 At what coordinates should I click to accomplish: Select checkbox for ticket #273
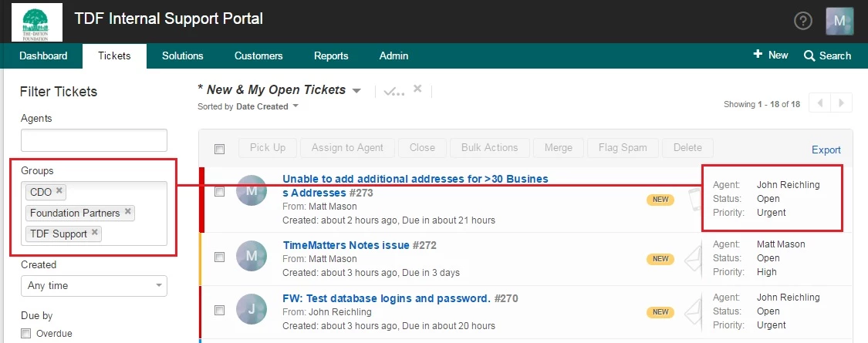point(220,191)
